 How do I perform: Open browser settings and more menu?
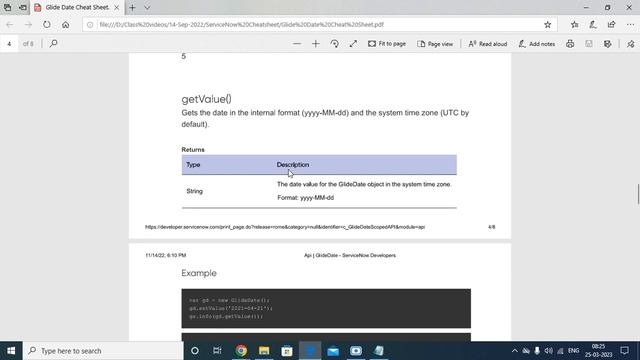(630, 24)
